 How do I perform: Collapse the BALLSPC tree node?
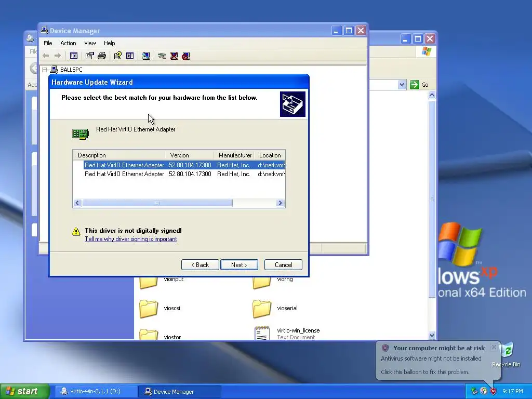point(45,70)
